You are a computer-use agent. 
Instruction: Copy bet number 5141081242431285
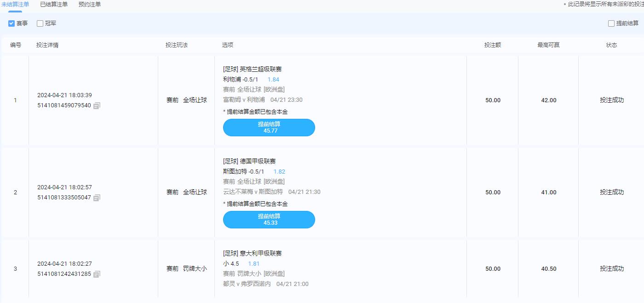pyautogui.click(x=97, y=274)
